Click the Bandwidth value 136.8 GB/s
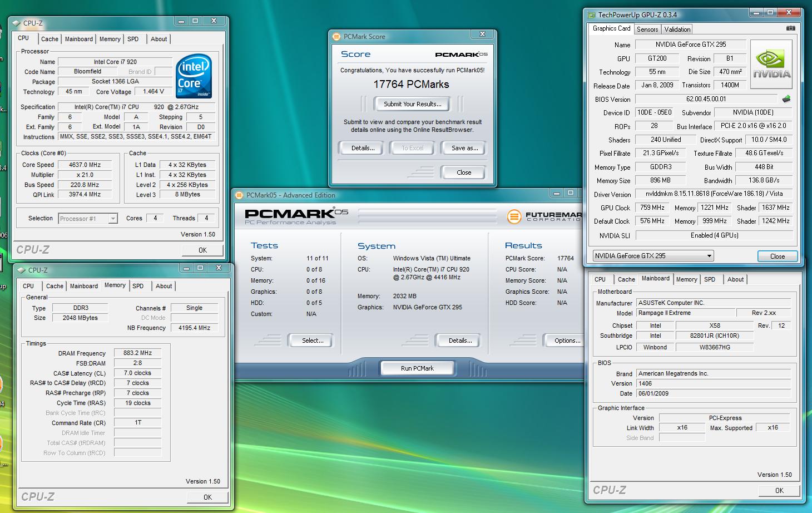 pos(764,180)
